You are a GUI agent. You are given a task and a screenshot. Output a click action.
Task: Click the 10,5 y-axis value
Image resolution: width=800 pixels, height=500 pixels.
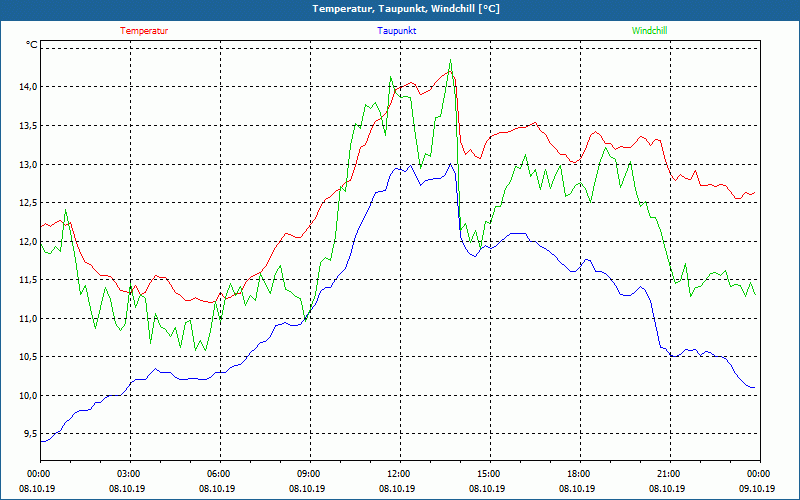point(30,357)
